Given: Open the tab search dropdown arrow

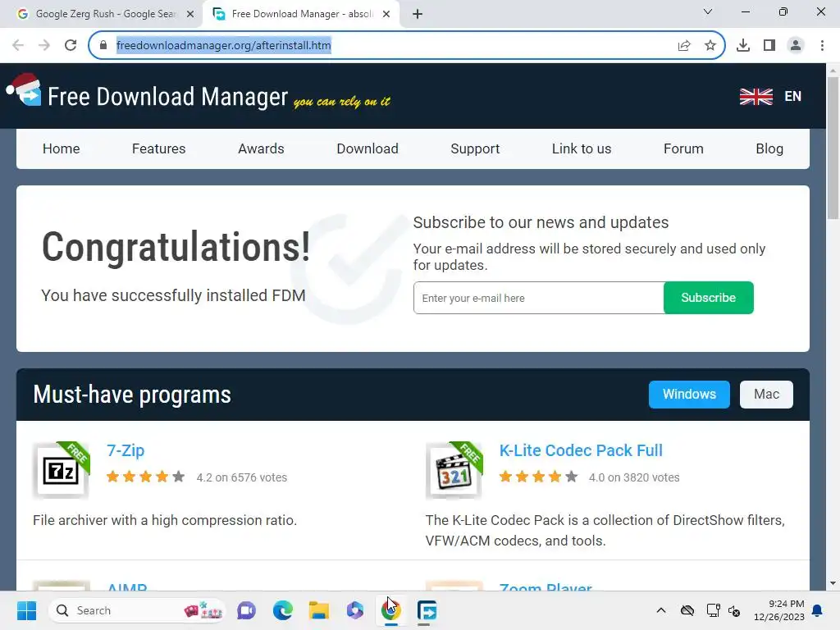Looking at the screenshot, I should point(708,11).
